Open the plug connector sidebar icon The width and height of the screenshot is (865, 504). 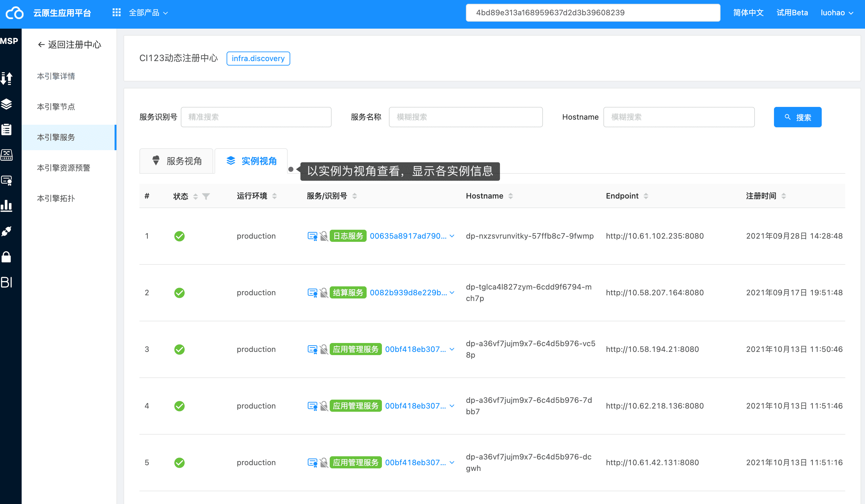pos(6,231)
